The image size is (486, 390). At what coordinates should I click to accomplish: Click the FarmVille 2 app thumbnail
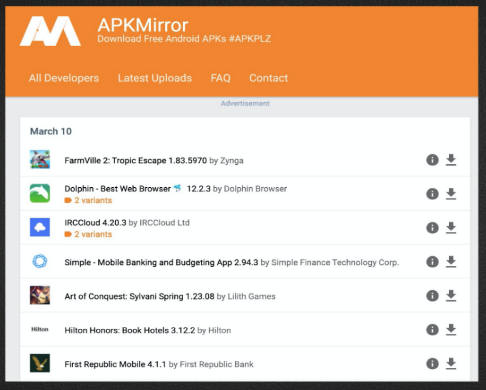click(x=40, y=159)
